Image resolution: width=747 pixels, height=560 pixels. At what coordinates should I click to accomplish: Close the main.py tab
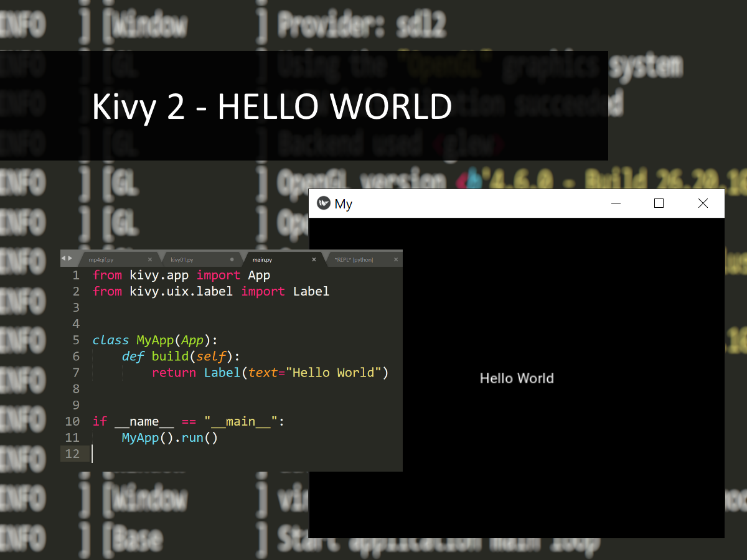(x=314, y=259)
